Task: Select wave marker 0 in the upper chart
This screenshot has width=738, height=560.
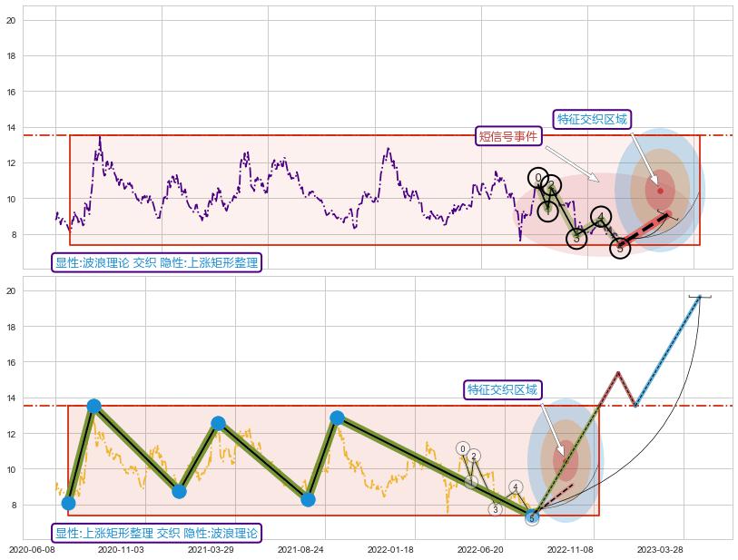Action: 538,177
